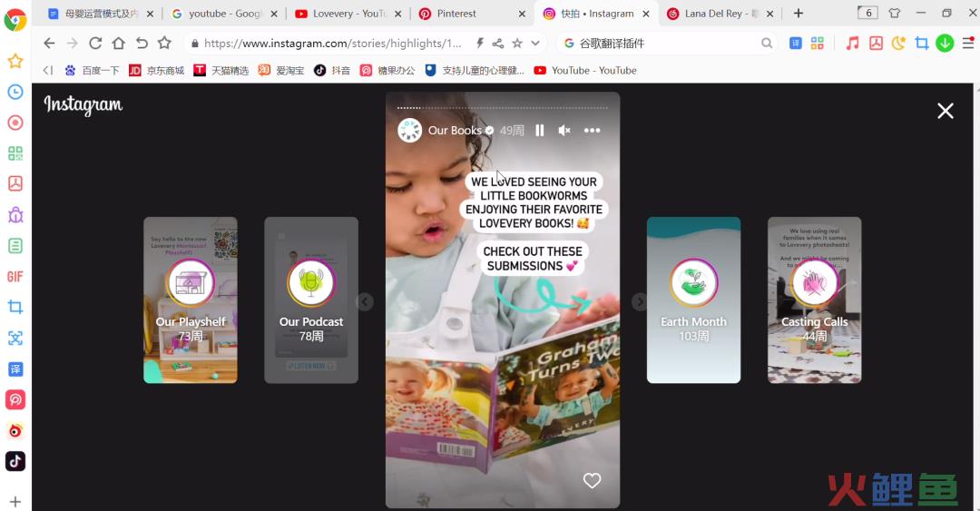
Task: Open the 天猫精选 bookmark
Action: [x=221, y=71]
